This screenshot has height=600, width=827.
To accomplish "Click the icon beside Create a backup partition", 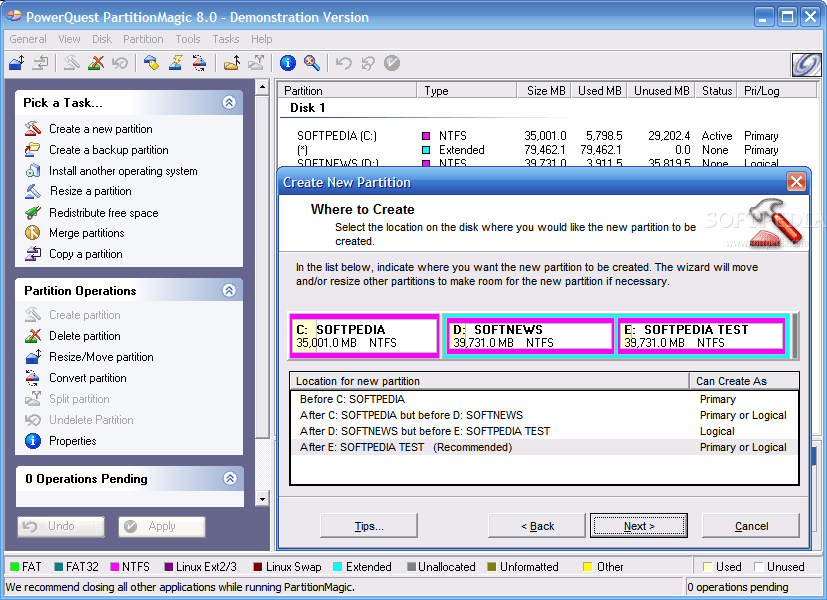I will coord(33,150).
